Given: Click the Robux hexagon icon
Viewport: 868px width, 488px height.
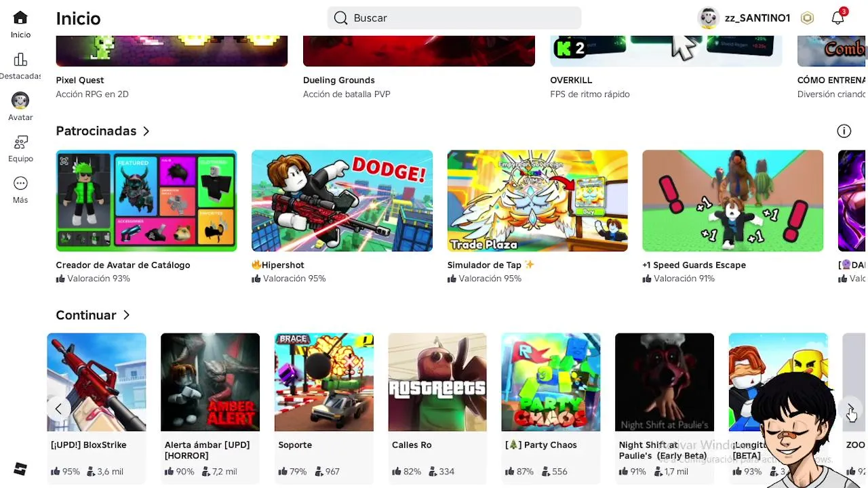Looking at the screenshot, I should click(807, 18).
